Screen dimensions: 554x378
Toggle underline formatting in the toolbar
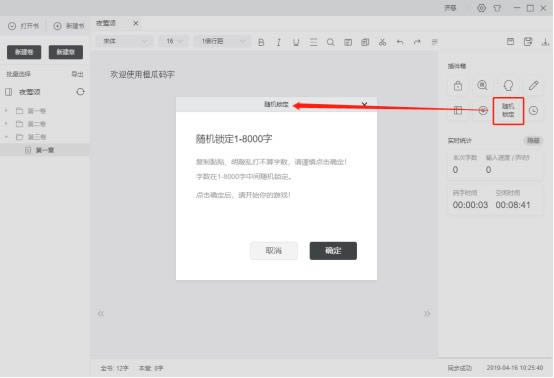pyautogui.click(x=296, y=42)
